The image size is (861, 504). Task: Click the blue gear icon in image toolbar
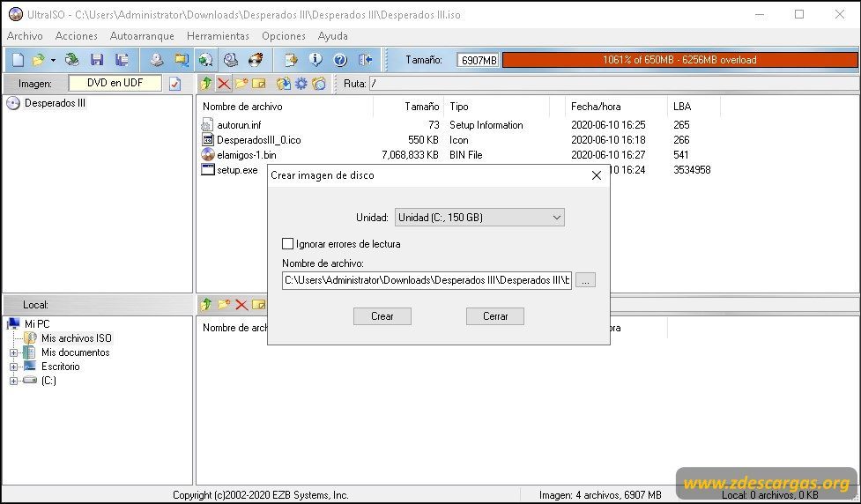click(x=301, y=84)
